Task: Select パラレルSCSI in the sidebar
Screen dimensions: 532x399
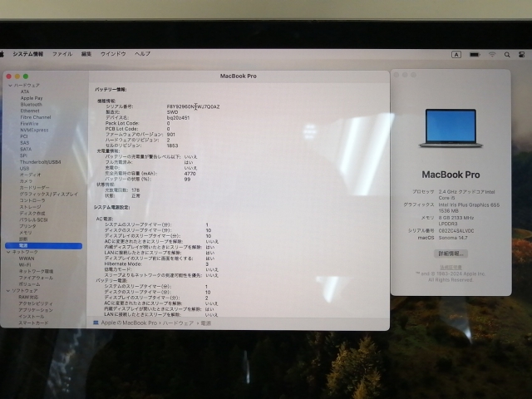Action: (33, 219)
